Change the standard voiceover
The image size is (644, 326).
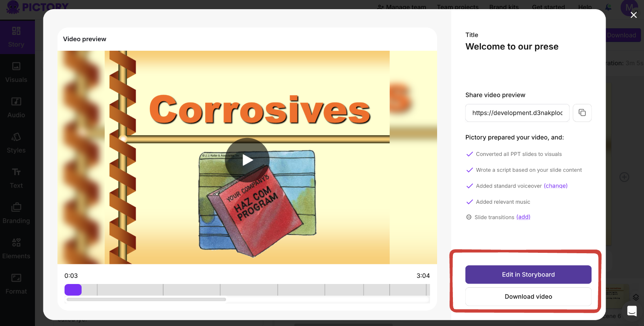[x=556, y=186]
